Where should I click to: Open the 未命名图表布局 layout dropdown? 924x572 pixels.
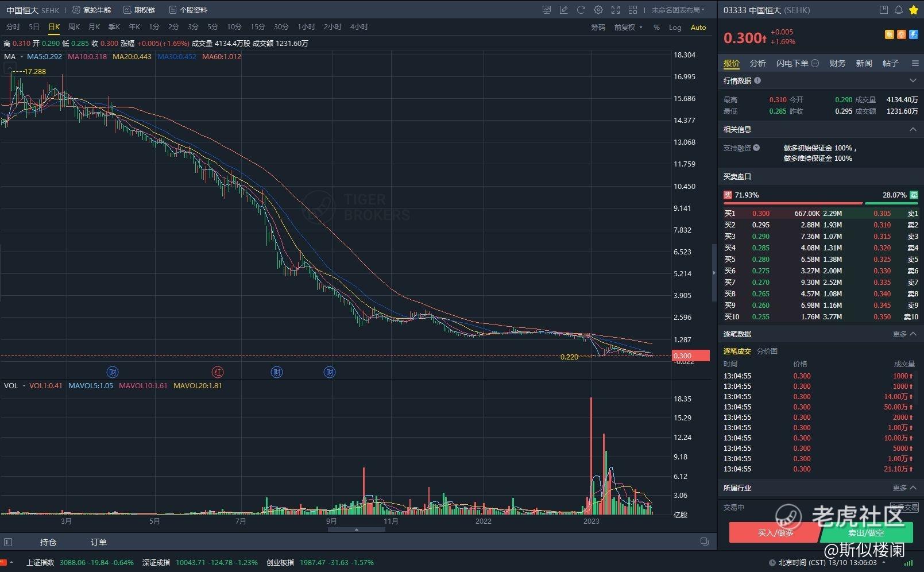pyautogui.click(x=678, y=10)
